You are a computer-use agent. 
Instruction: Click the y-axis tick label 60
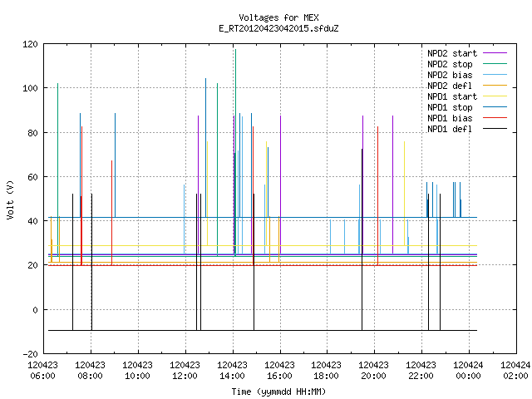point(32,177)
